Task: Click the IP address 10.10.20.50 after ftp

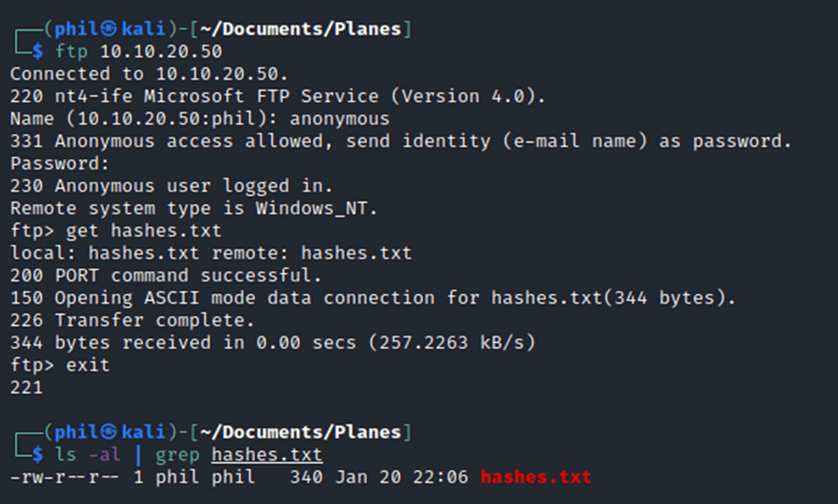Action: click(161, 51)
